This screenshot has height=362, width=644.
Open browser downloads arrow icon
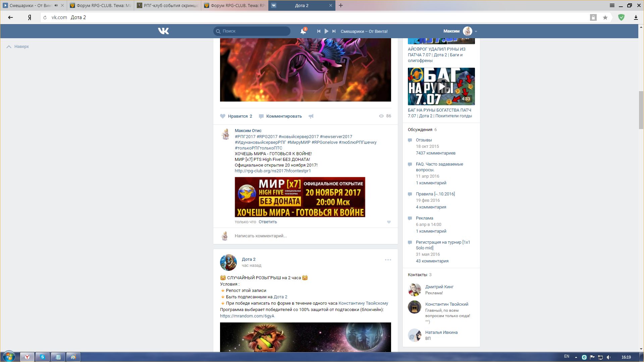pyautogui.click(x=636, y=17)
